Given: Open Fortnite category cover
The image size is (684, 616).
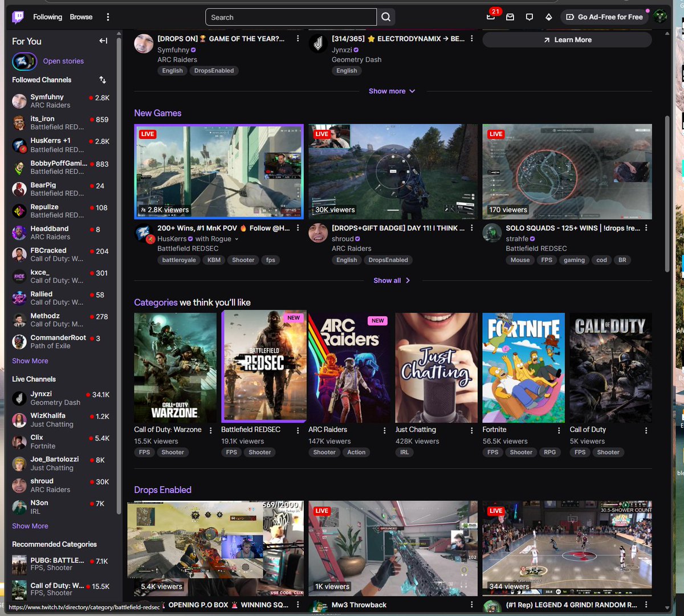Looking at the screenshot, I should click(x=524, y=368).
